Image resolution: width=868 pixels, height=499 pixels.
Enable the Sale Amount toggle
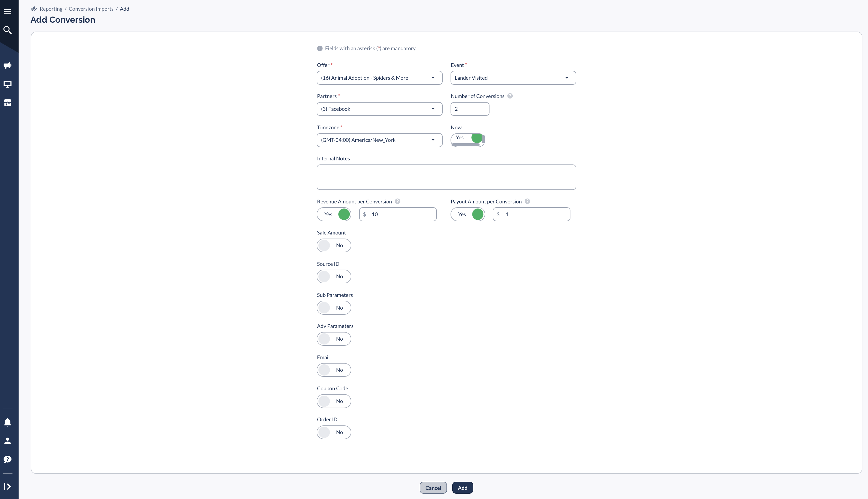click(x=334, y=245)
